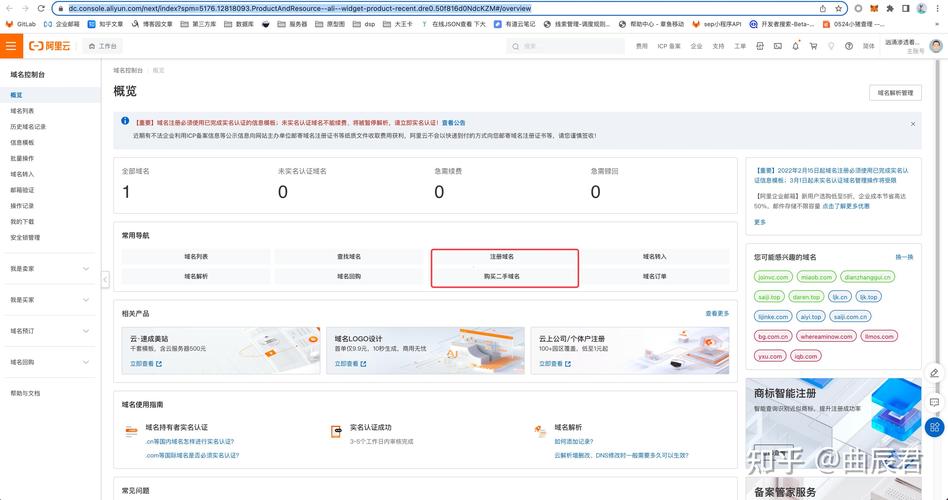
Task: Close the important notice banner
Action: click(912, 124)
